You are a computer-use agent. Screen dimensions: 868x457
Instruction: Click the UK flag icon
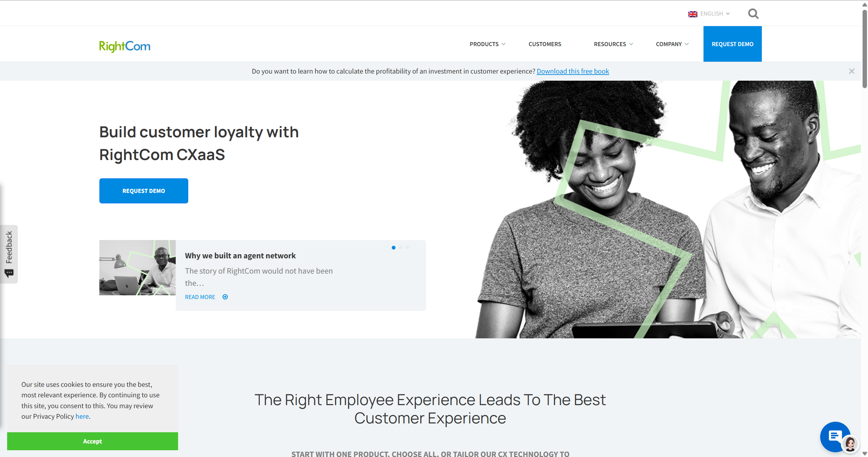click(x=693, y=14)
